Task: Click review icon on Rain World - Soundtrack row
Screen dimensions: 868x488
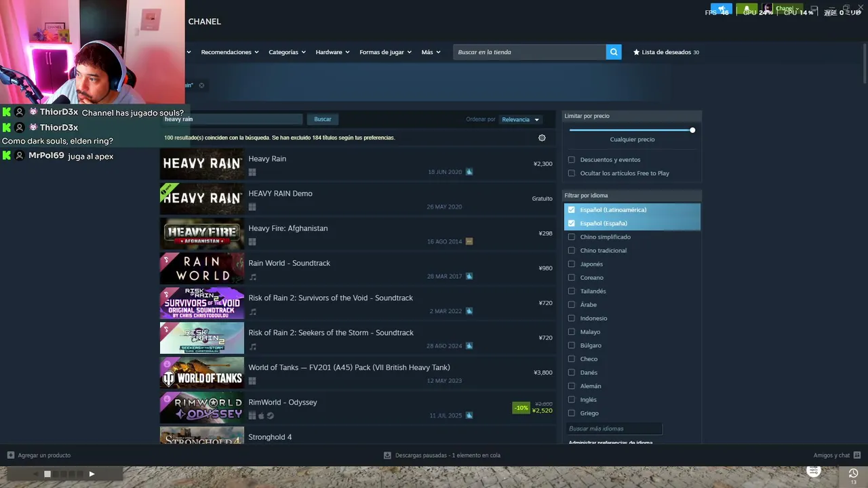Action: [x=469, y=277]
